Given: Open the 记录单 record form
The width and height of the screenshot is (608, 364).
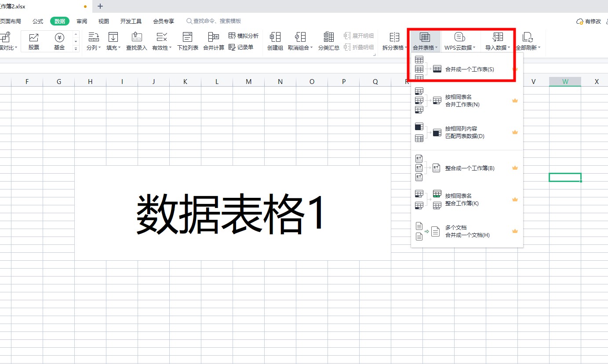Looking at the screenshot, I should (x=241, y=47).
